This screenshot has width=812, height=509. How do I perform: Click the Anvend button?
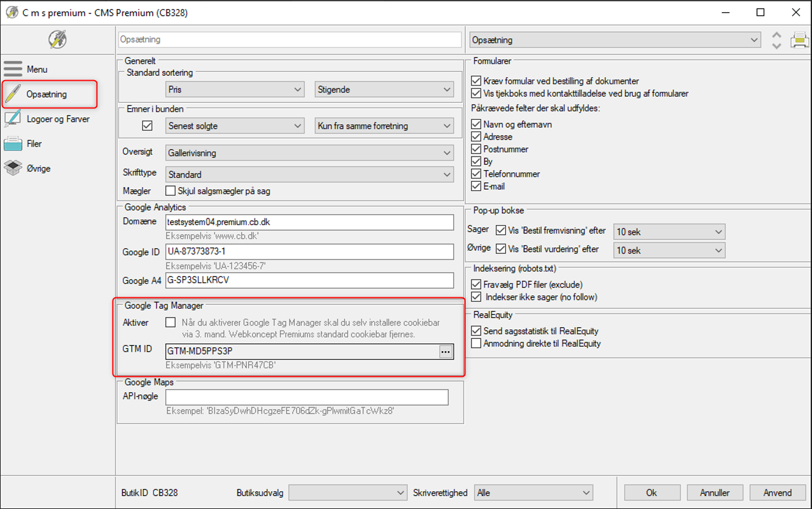[x=778, y=492]
